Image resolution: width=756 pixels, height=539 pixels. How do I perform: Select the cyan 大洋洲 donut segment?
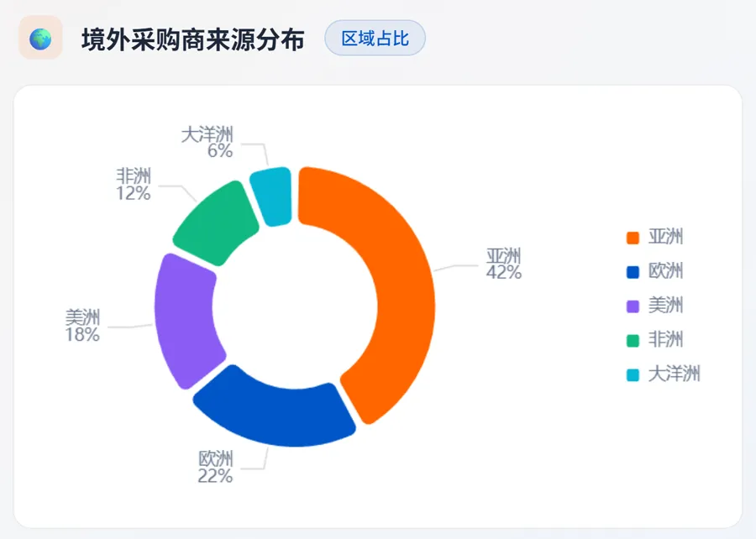[x=273, y=197]
